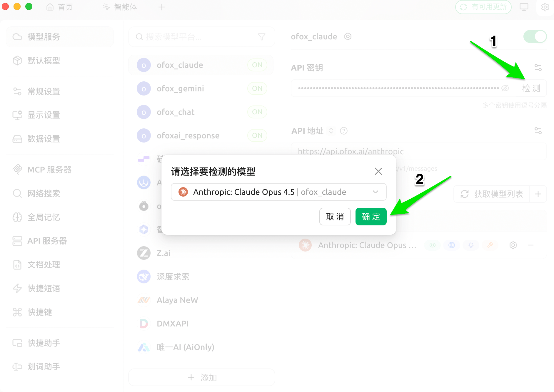Toggle vision capability eye on Claude Opus
Viewport: 554px width, 392px height.
(433, 245)
